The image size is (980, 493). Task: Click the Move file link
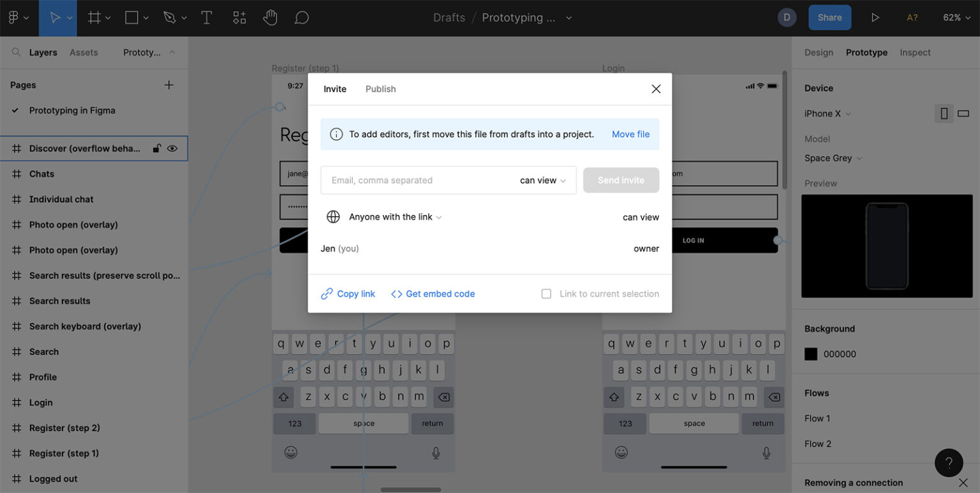click(630, 134)
